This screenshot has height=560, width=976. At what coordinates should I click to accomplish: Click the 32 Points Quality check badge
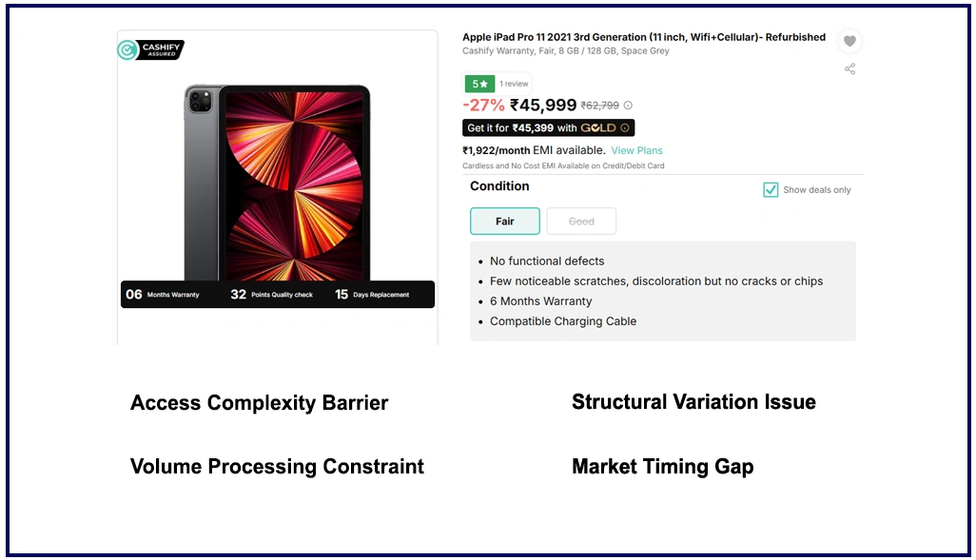[x=271, y=295]
